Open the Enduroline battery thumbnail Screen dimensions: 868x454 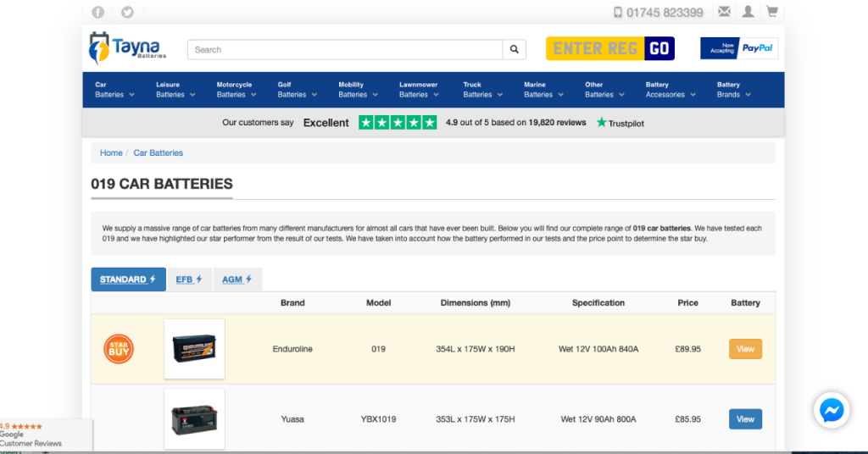tap(194, 349)
